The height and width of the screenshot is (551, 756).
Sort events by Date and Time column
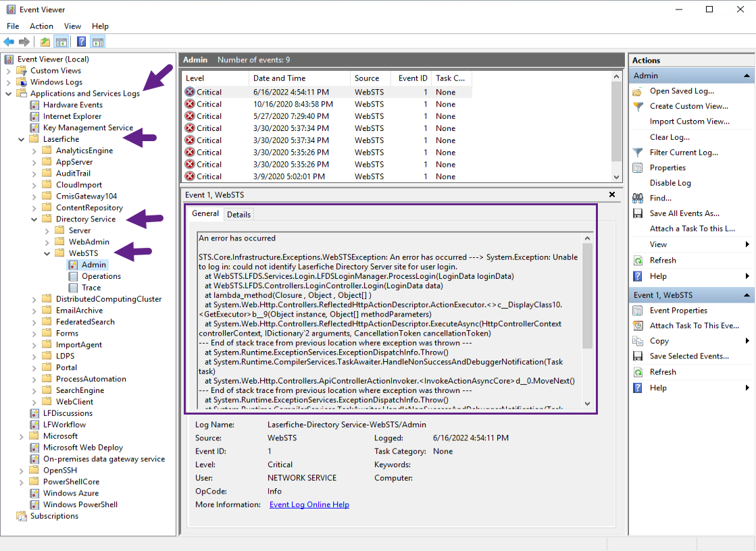pyautogui.click(x=299, y=78)
